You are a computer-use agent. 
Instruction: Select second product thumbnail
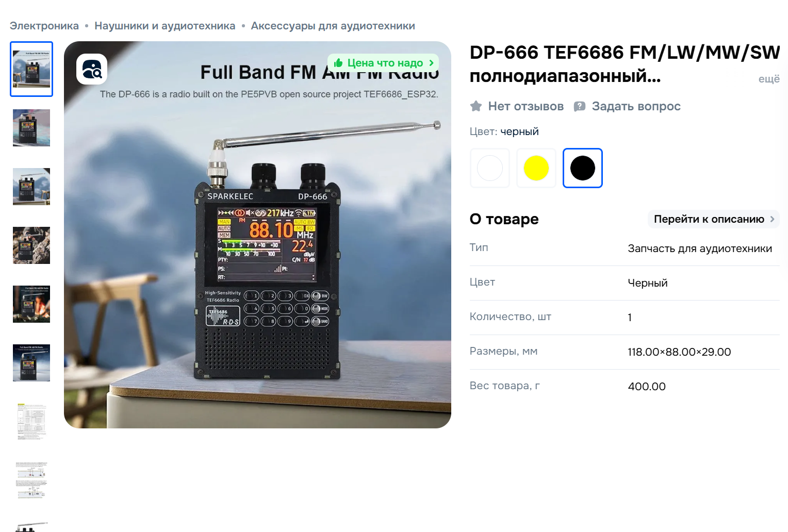[31, 128]
